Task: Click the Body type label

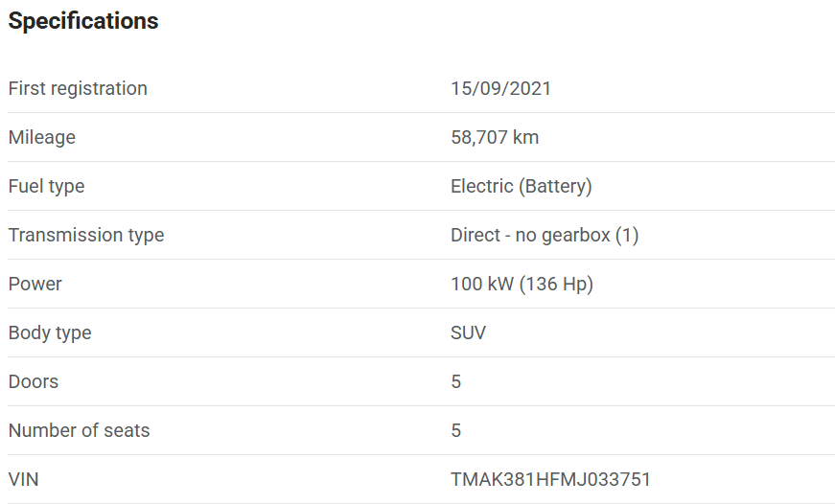Action: point(50,332)
